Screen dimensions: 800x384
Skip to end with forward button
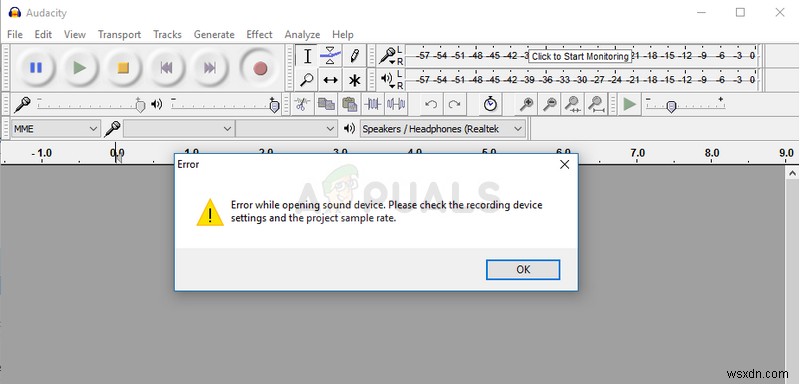pos(209,67)
